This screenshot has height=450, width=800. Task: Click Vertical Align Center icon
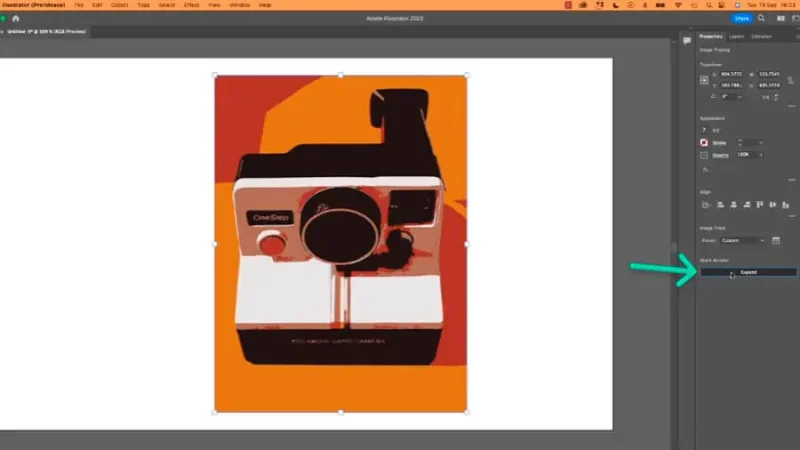(x=773, y=205)
